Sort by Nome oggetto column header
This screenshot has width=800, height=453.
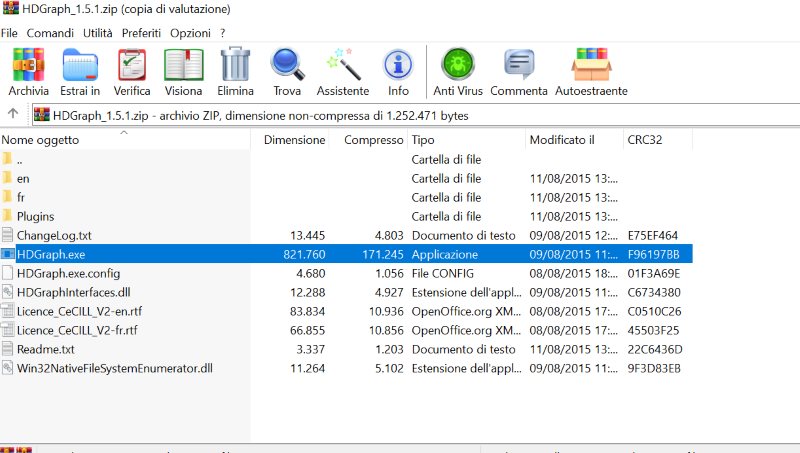[x=125, y=139]
